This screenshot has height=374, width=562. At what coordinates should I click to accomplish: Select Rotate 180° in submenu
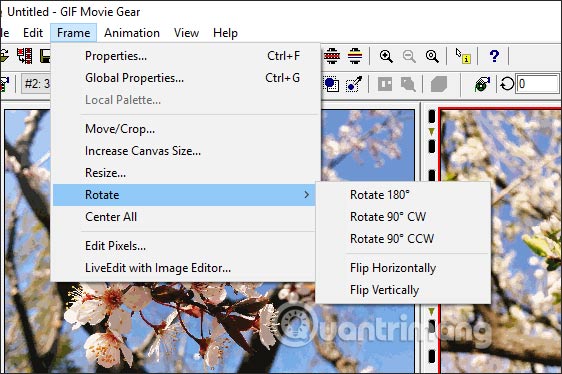click(x=403, y=195)
